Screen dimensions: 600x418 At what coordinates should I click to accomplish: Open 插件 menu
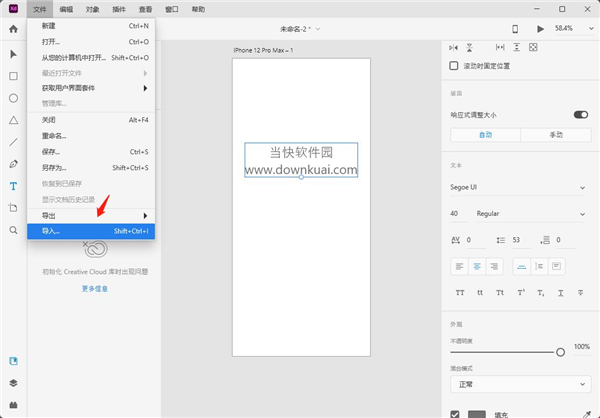[x=119, y=9]
